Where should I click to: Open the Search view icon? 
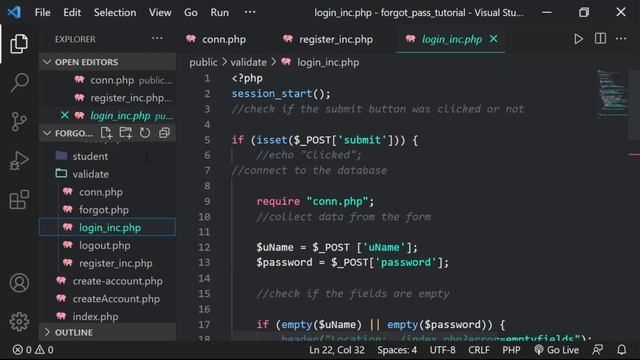coord(19,82)
